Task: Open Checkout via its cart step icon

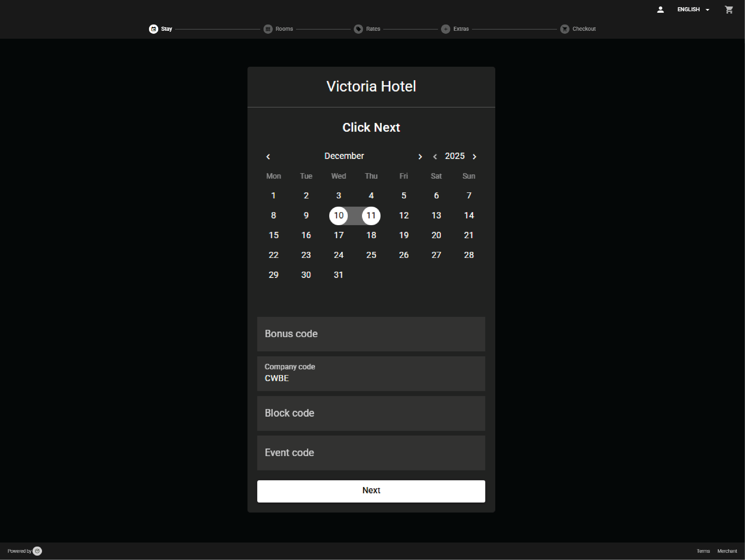Action: click(x=564, y=29)
